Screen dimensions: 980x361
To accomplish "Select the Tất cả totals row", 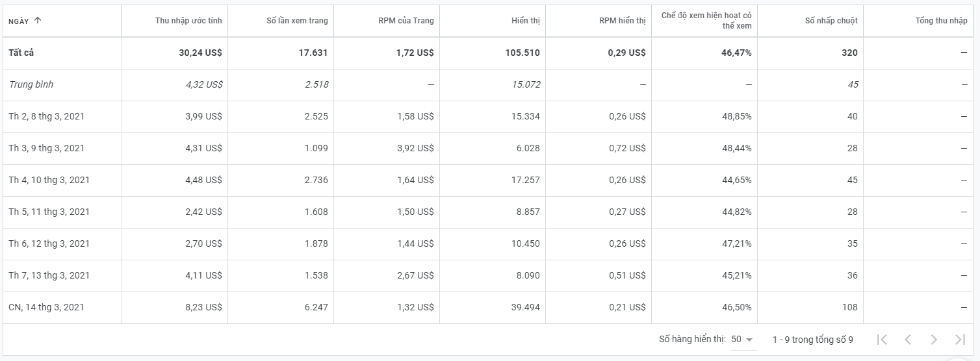I will 21,53.
